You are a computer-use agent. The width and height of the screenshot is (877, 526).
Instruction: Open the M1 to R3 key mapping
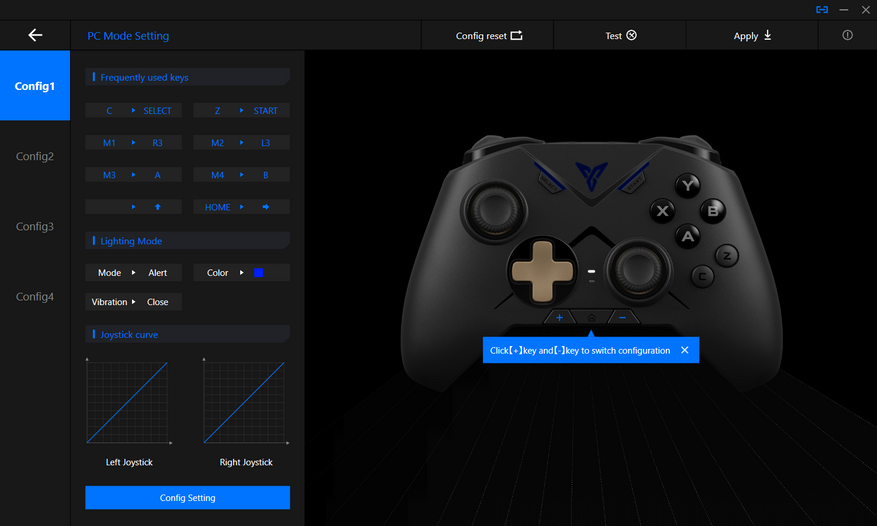pyautogui.click(x=133, y=143)
